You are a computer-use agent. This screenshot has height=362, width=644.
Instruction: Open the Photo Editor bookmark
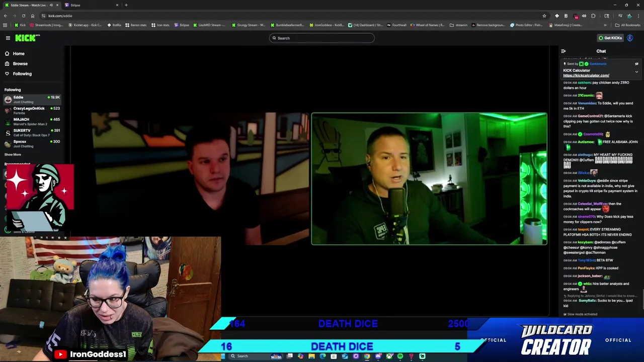(x=526, y=25)
